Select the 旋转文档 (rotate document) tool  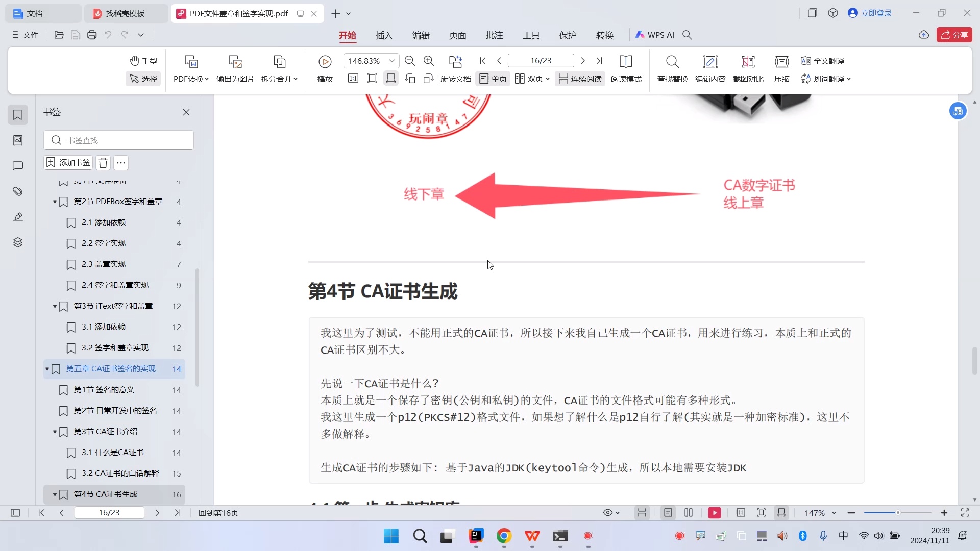point(456,70)
